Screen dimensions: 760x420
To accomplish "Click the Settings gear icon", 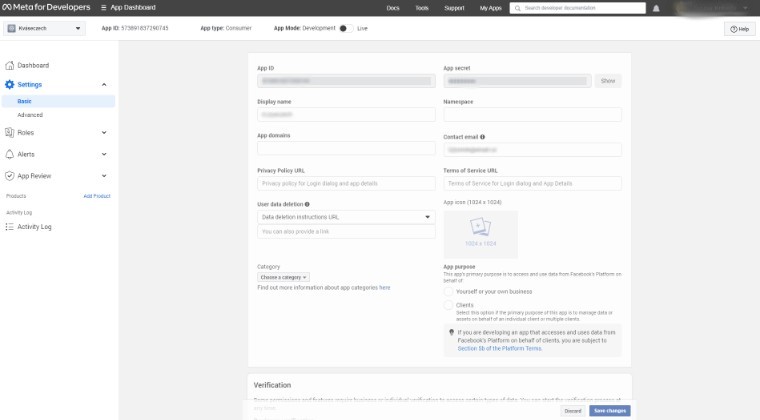I will click(9, 84).
